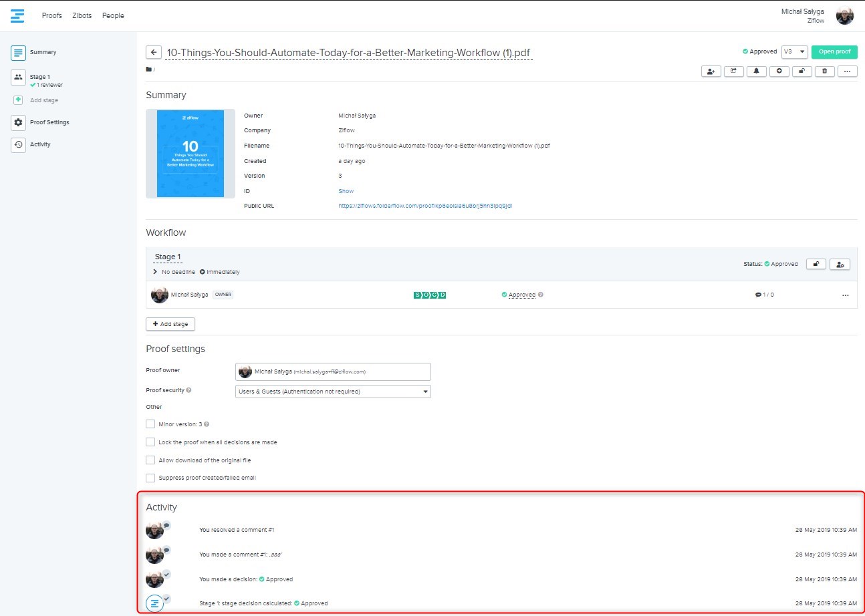865x616 pixels.
Task: Open Stage 1 reviewer settings icon
Action: coord(840,264)
